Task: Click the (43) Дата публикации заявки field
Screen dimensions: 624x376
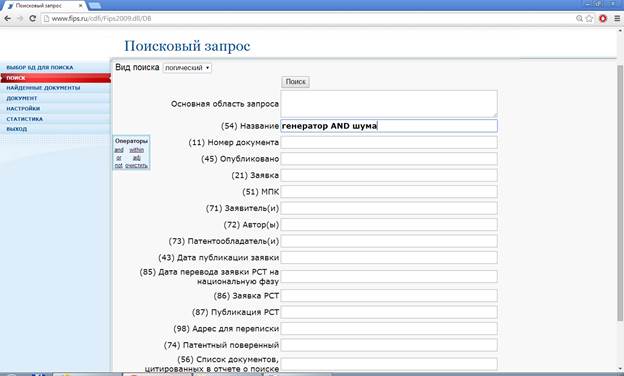Action: 389,257
